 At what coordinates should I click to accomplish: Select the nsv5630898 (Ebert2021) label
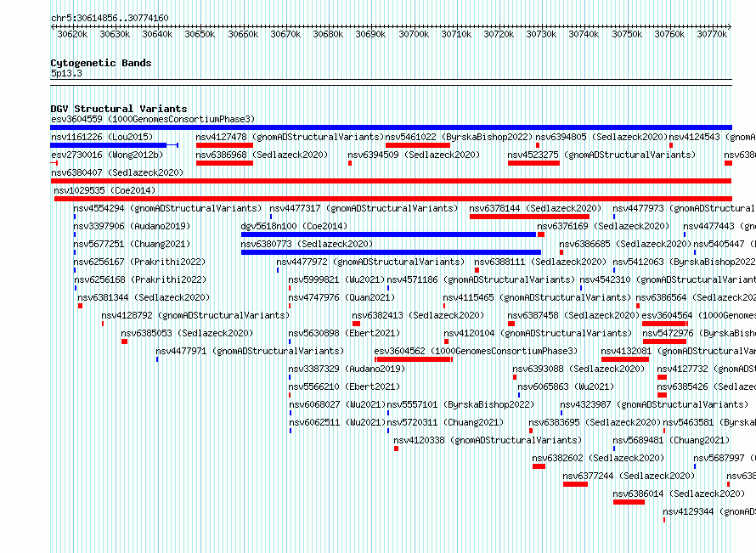(x=344, y=333)
